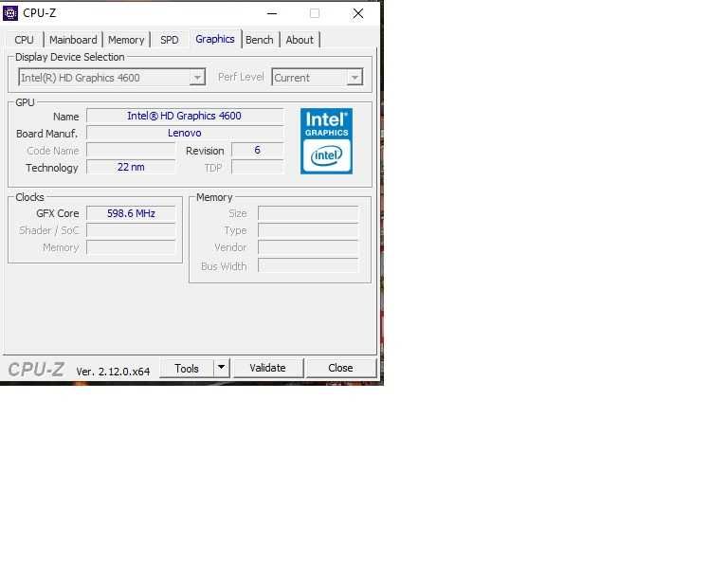Image resolution: width=728 pixels, height=582 pixels.
Task: Click the empty Memory clock field in Clocks group
Action: point(131,247)
